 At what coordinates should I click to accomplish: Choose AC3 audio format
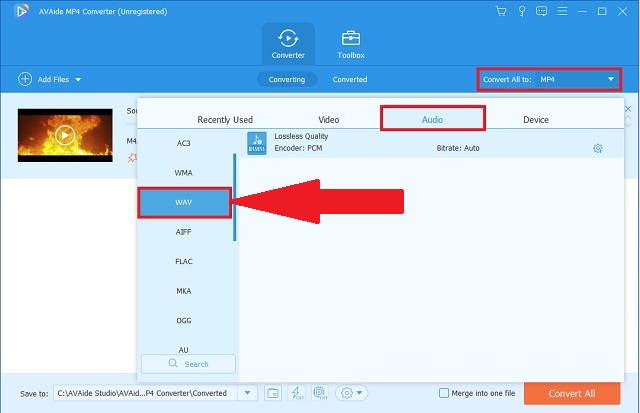(x=184, y=143)
